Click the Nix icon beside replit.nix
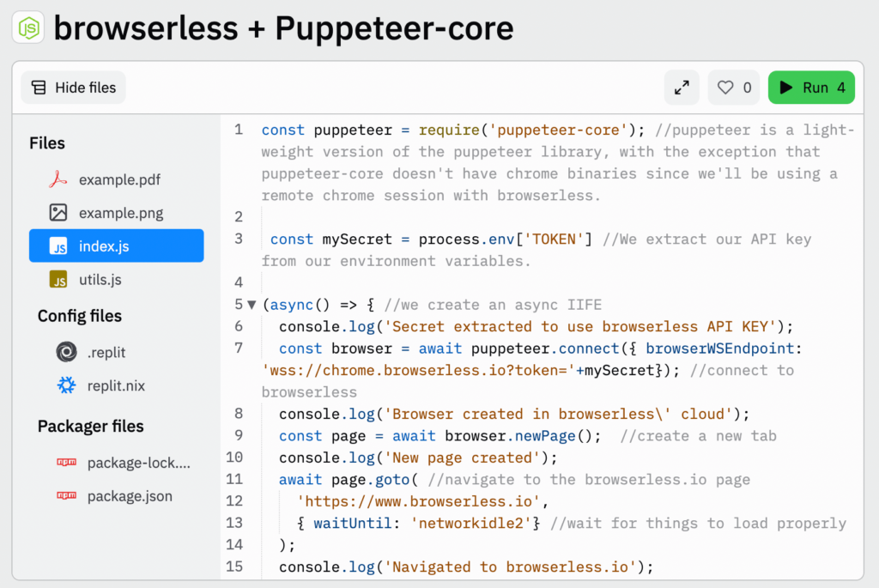 pyautogui.click(x=66, y=385)
